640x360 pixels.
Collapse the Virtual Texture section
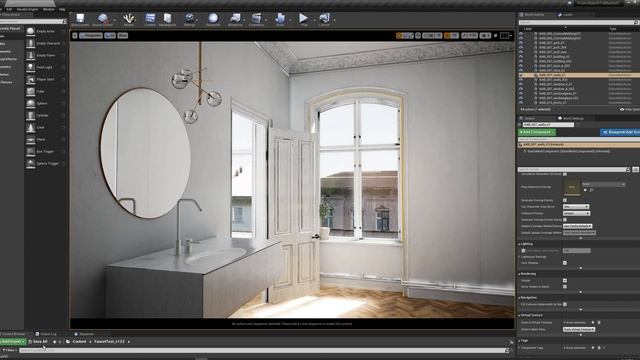coord(520,316)
